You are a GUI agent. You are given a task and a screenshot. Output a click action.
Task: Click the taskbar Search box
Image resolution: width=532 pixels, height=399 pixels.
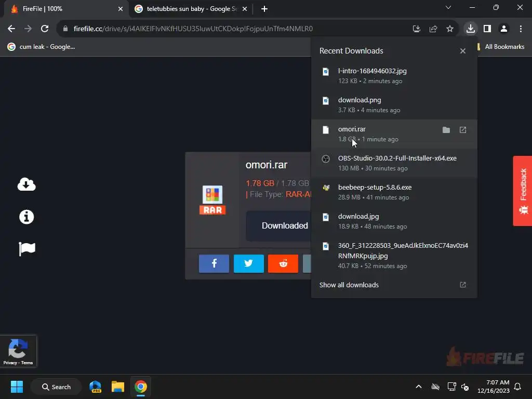56,387
